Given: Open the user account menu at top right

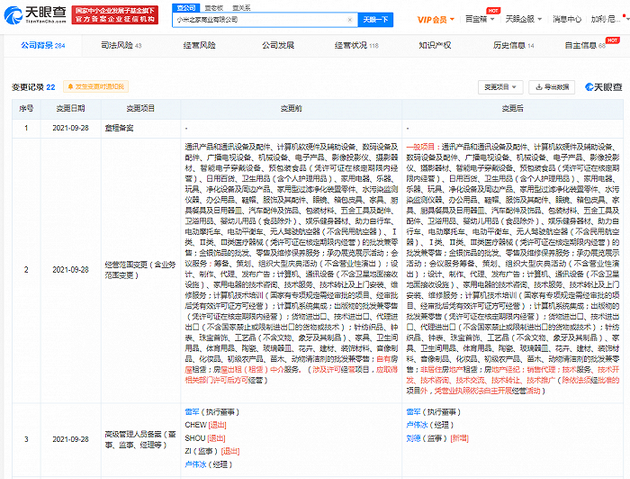Looking at the screenshot, I should click(608, 19).
